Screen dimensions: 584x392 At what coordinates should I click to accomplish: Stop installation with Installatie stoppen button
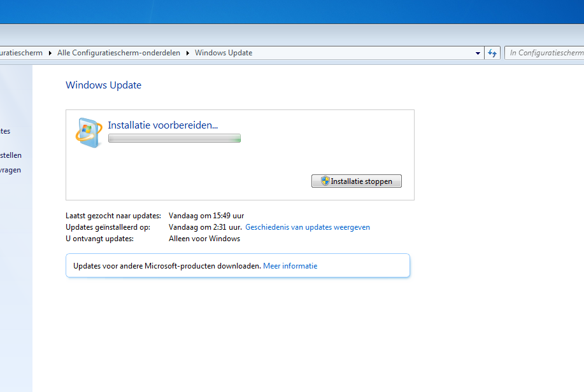pyautogui.click(x=357, y=181)
